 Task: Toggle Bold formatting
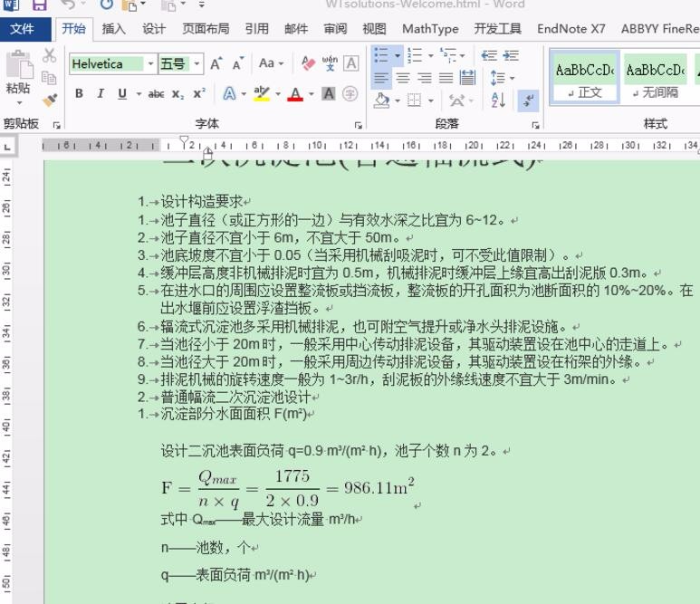point(79,94)
